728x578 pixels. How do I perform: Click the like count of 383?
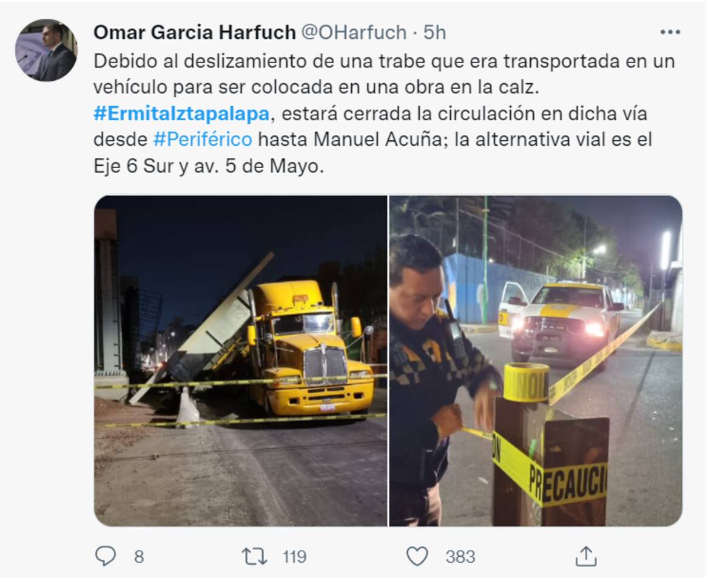point(460,557)
